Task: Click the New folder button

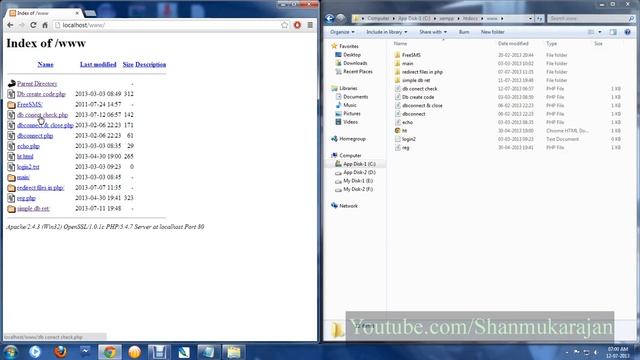Action: (492, 32)
